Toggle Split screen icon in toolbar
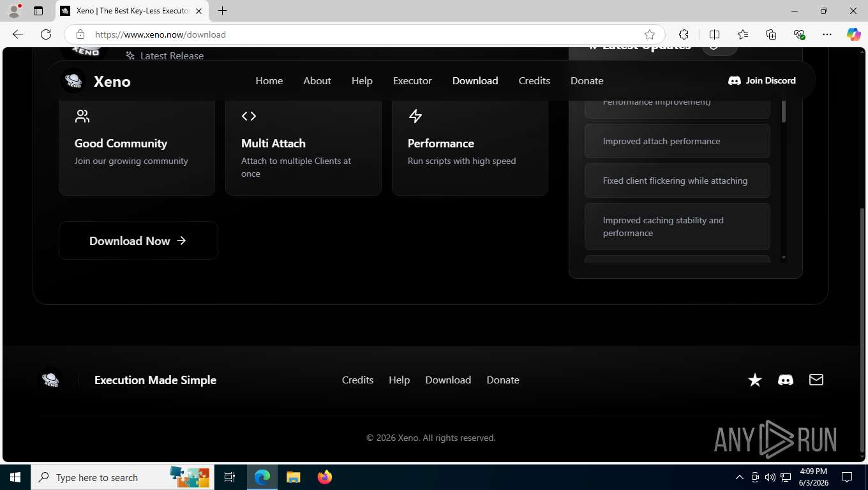 coord(714,34)
